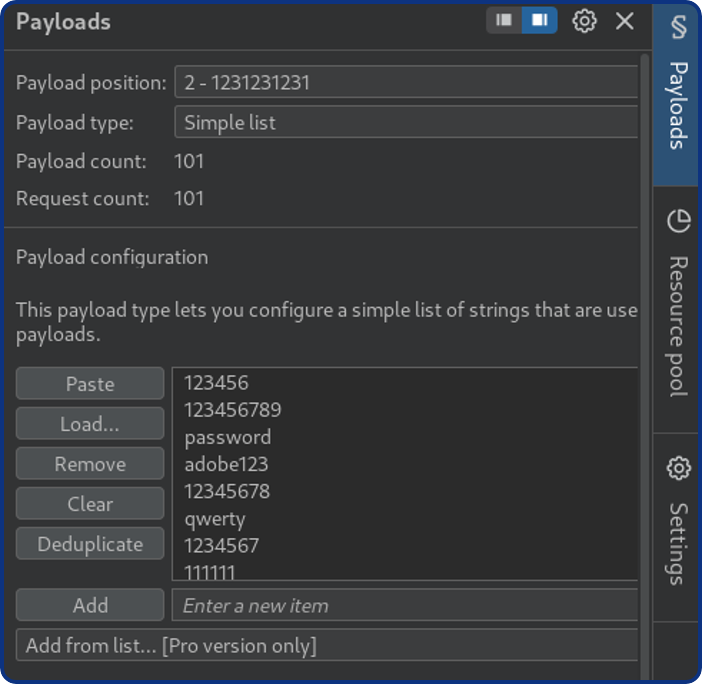Open Add from list dropdown

pyautogui.click(x=327, y=645)
